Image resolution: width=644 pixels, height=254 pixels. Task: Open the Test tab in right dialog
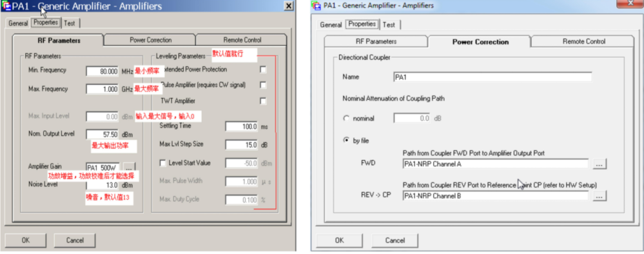click(x=389, y=24)
